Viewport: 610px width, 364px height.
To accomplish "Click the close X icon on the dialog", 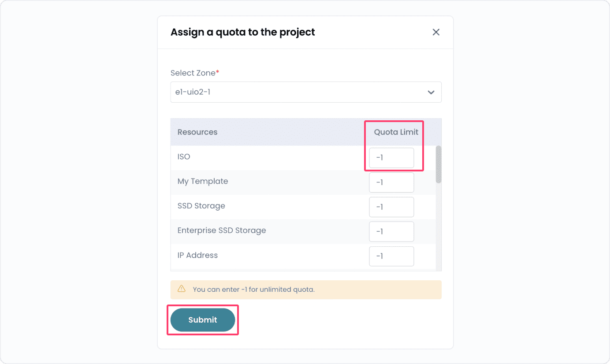I will [436, 32].
